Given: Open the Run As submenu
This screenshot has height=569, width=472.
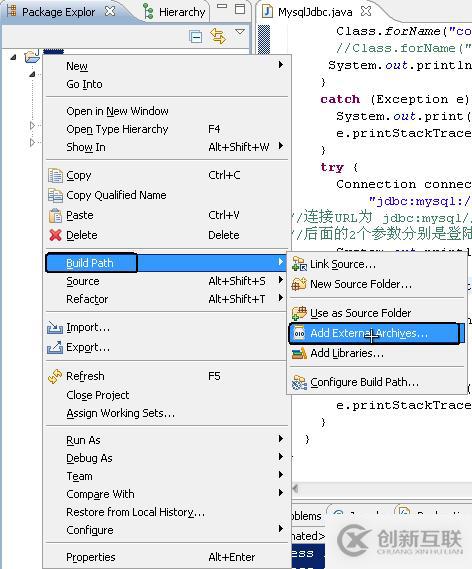Looking at the screenshot, I should coord(167,440).
